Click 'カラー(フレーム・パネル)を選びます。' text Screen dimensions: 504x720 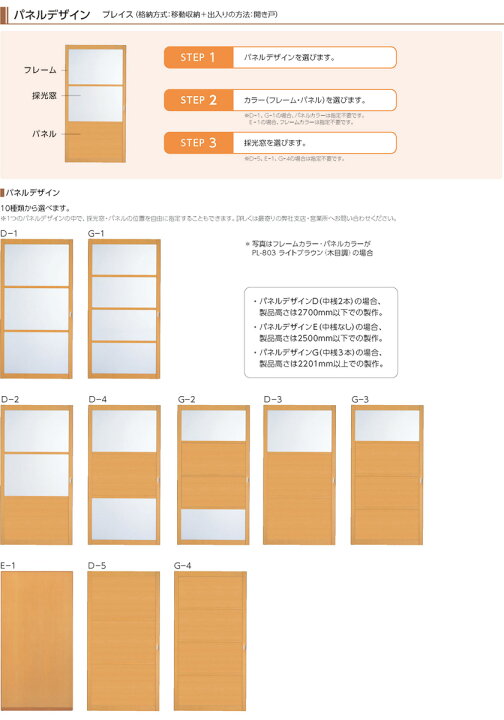tap(305, 100)
